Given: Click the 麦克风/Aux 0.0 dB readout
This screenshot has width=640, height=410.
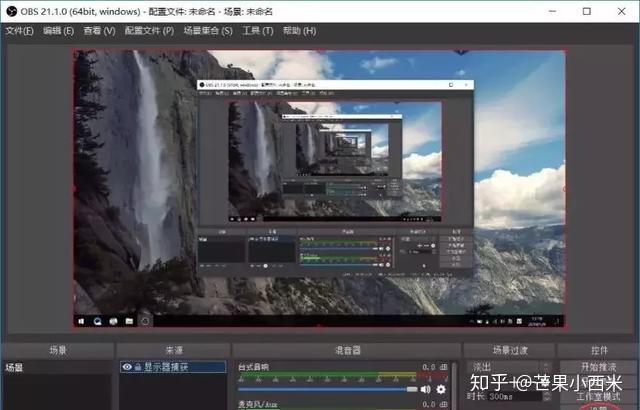Looking at the screenshot, I should click(x=435, y=404).
